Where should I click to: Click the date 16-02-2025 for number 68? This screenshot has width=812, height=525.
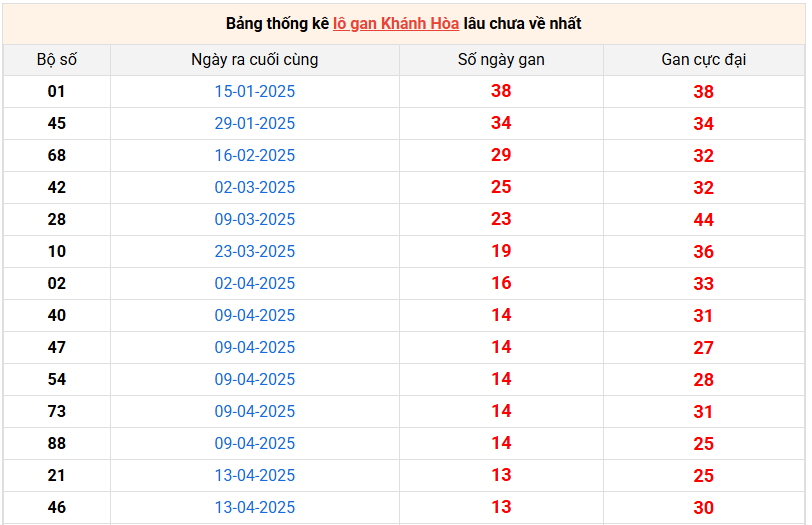tap(255, 155)
